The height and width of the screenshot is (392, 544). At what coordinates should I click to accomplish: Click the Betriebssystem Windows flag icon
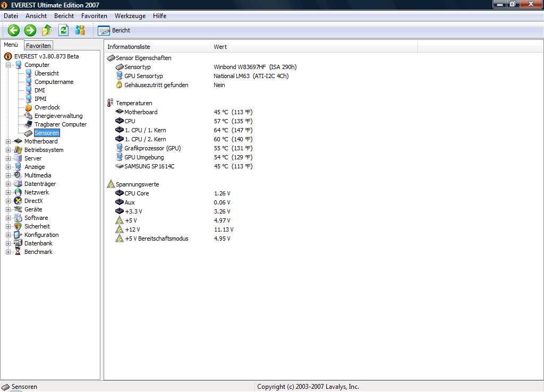coord(18,150)
